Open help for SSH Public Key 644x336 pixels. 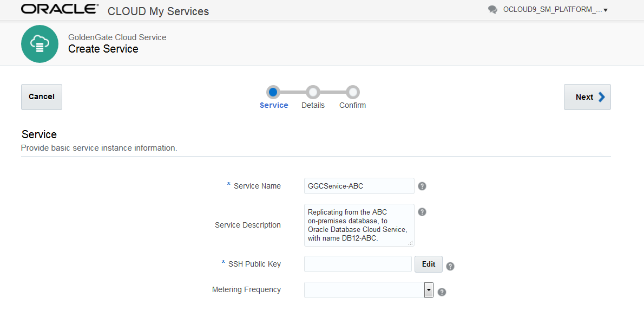pyautogui.click(x=450, y=266)
